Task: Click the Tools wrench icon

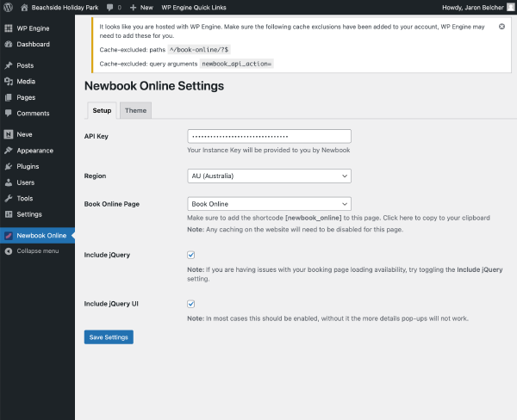Action: pos(9,198)
